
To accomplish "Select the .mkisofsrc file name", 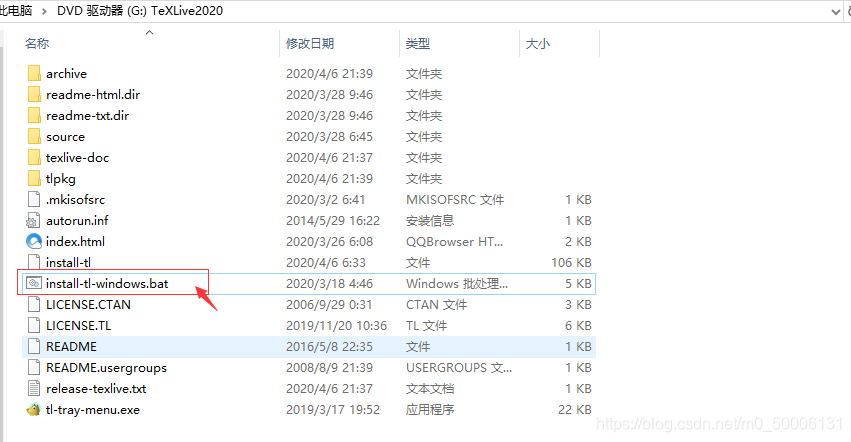I will point(75,199).
